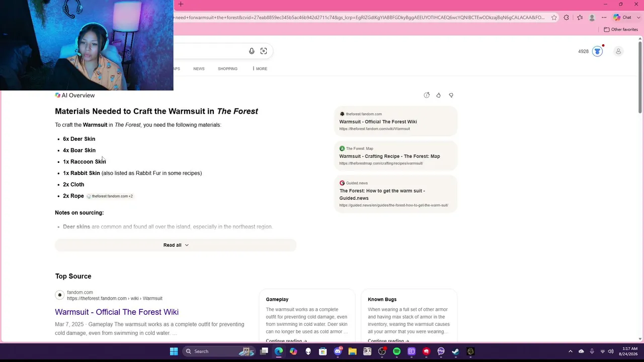Viewport: 644px width, 362px height.
Task: Open the Guided.news warm suit guide card
Action: point(395,194)
